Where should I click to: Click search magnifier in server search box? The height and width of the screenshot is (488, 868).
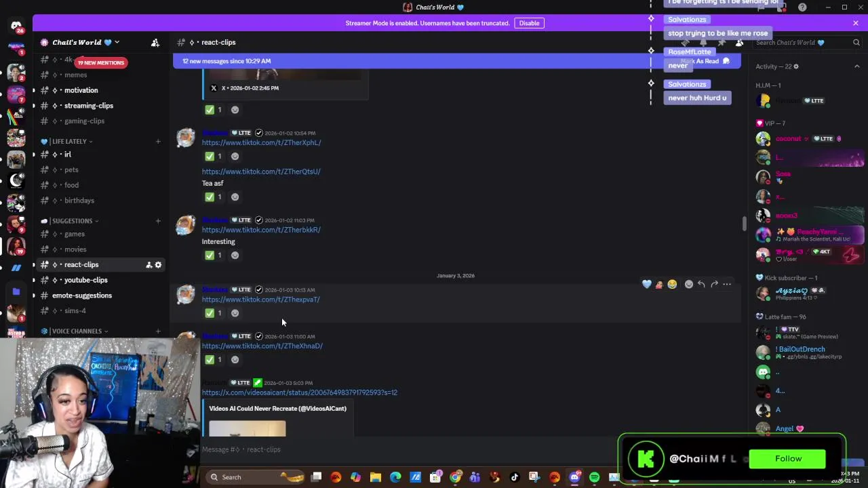[856, 43]
